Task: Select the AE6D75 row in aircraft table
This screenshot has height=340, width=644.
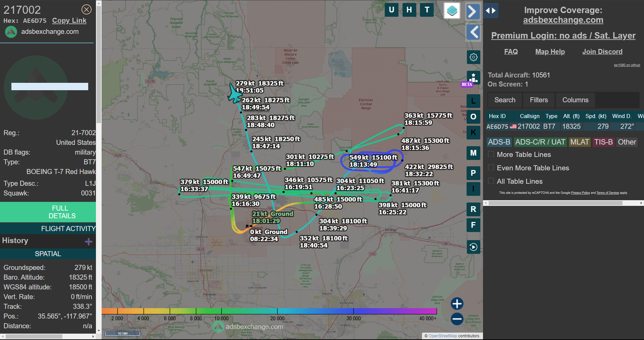Action: (x=565, y=126)
